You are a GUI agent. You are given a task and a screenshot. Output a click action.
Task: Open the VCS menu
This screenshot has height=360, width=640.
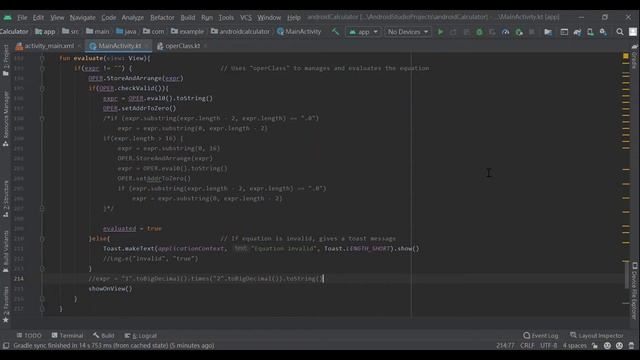246,18
